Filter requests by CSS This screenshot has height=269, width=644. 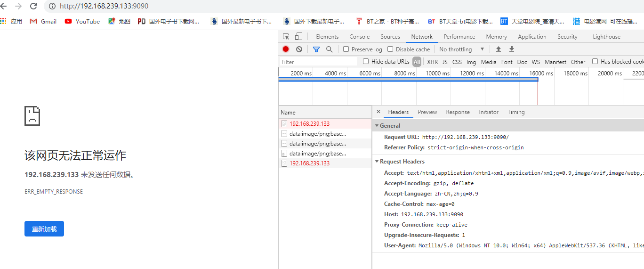coord(457,62)
